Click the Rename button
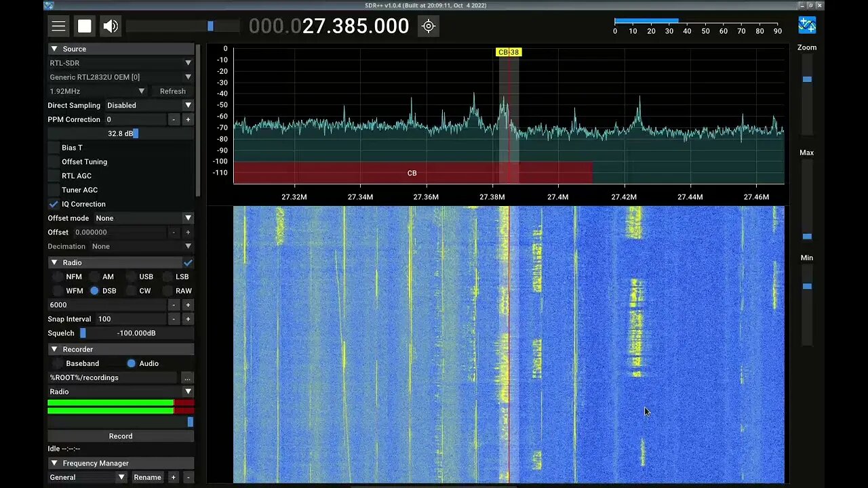The height and width of the screenshot is (488, 868). tap(148, 477)
